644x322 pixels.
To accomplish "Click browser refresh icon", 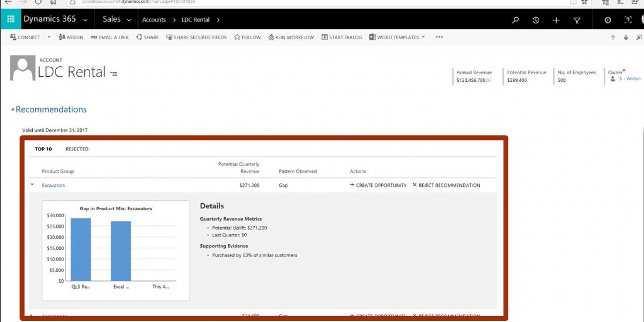I will click(38, 2).
